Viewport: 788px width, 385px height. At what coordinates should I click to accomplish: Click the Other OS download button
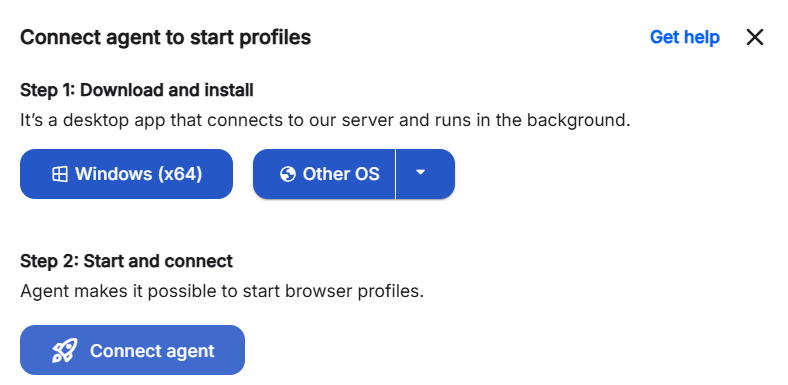click(324, 174)
